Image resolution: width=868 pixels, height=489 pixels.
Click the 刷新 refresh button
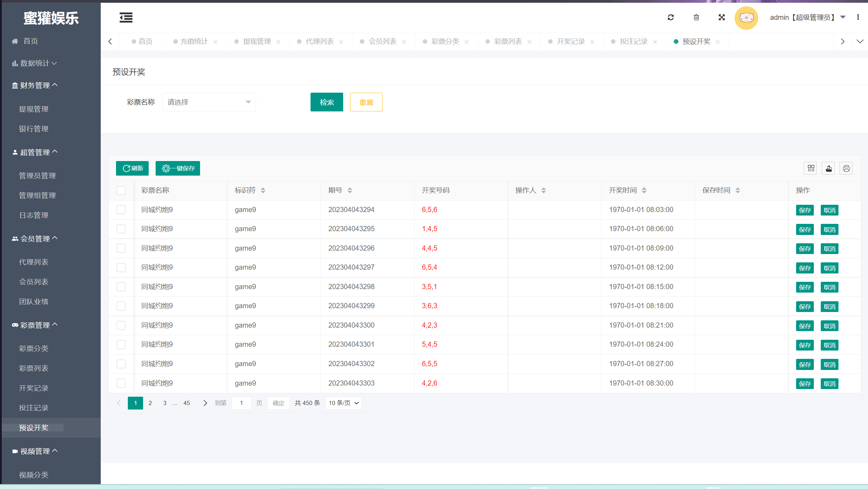pos(132,168)
